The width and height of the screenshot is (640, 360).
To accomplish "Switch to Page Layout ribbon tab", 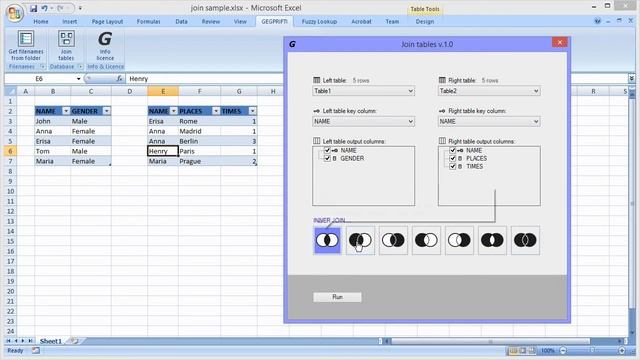I will pyautogui.click(x=107, y=22).
